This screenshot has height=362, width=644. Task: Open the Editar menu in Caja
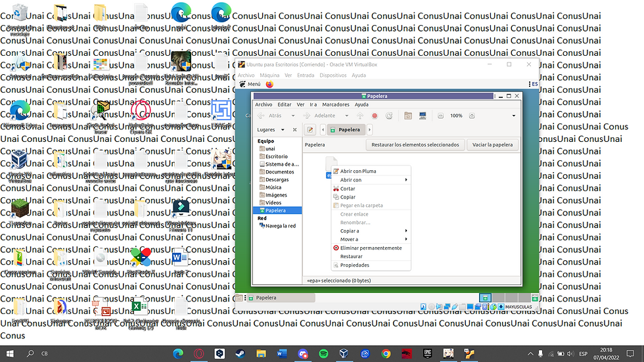(x=284, y=104)
